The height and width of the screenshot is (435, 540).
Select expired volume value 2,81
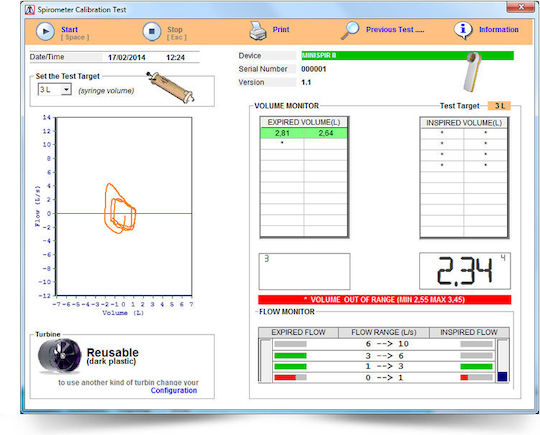click(282, 133)
